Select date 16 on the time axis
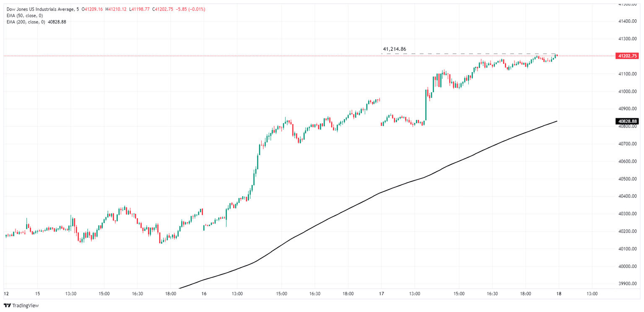The width and height of the screenshot is (644, 312). [204, 294]
